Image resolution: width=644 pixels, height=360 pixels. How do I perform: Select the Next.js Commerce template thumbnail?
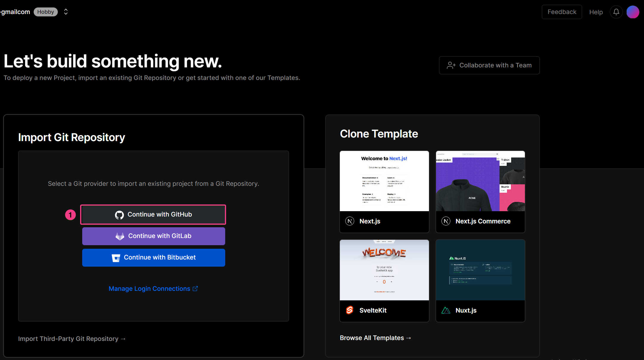point(480,181)
